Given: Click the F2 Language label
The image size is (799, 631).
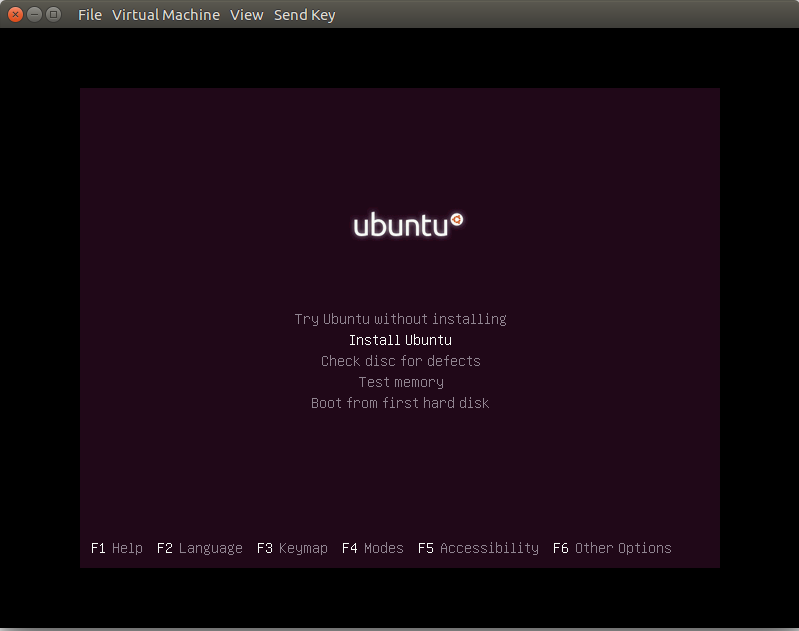Looking at the screenshot, I should click(199, 548).
